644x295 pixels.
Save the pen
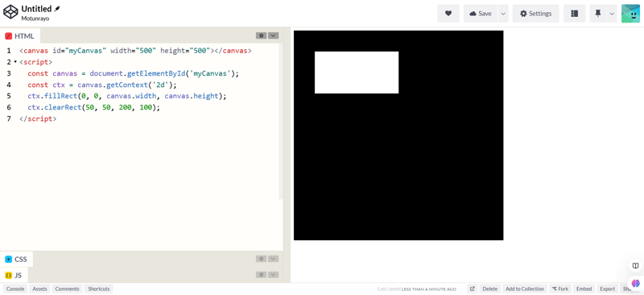pyautogui.click(x=481, y=14)
